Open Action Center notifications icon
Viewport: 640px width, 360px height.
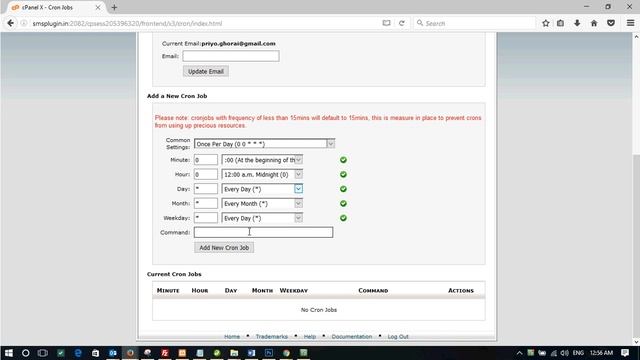click(625, 353)
